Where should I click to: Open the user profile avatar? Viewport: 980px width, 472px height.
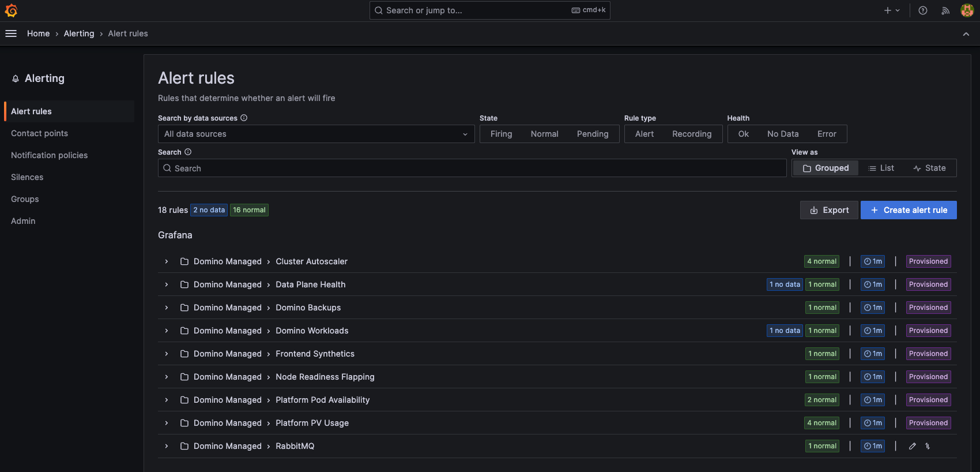click(x=967, y=10)
